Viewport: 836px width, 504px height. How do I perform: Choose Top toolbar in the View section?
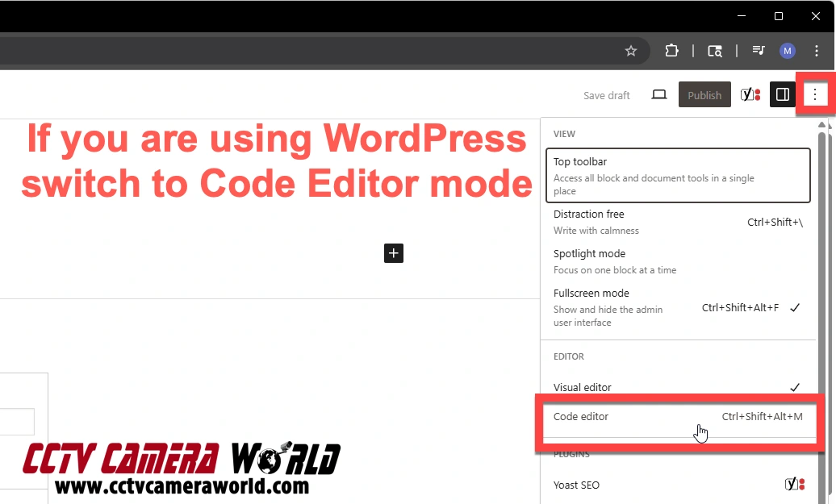[x=677, y=175]
